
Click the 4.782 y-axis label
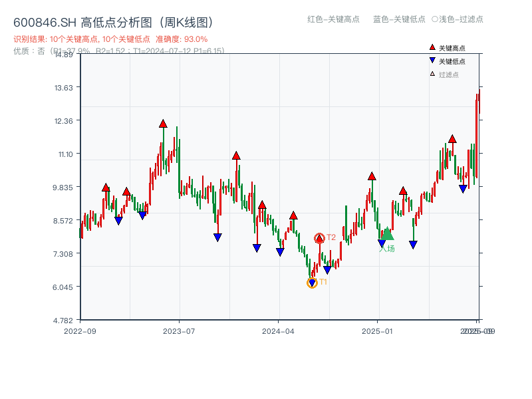pyautogui.click(x=63, y=321)
